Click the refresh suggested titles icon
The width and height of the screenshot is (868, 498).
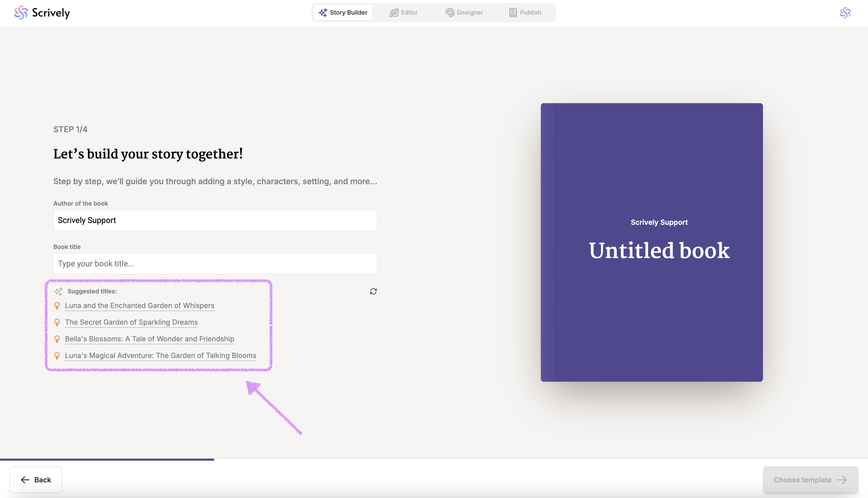373,291
